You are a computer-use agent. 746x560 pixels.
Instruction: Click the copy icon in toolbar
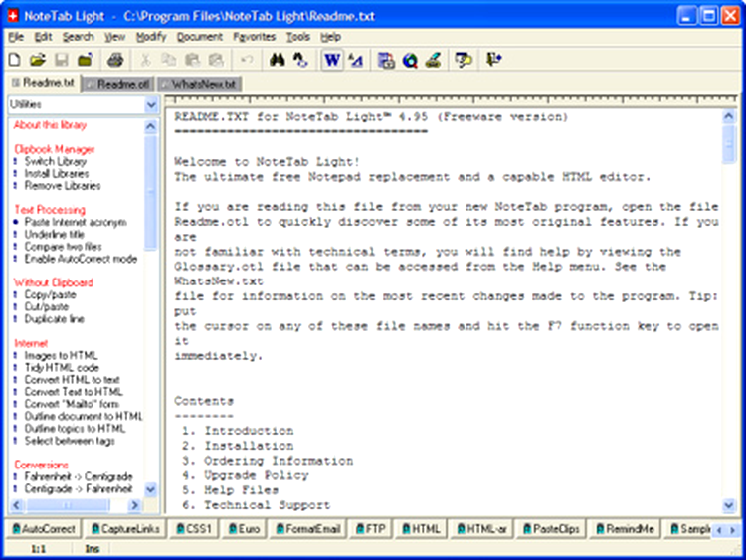point(168,60)
